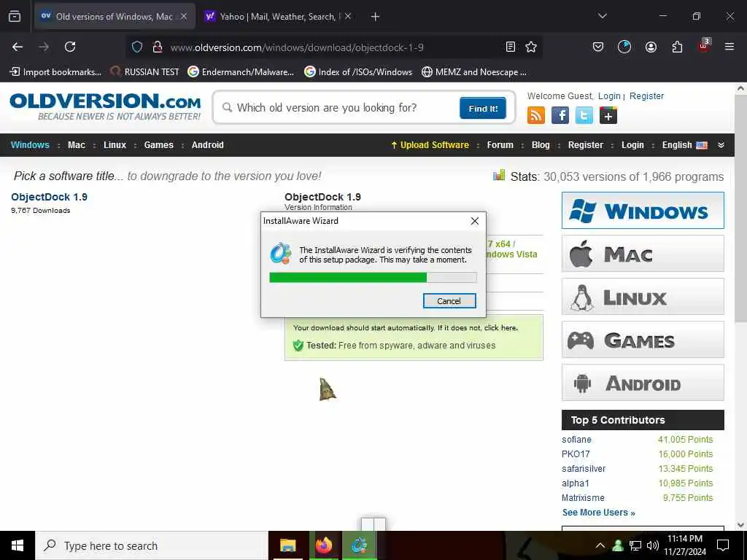
Task: Open the See More Users link
Action: pos(598,513)
